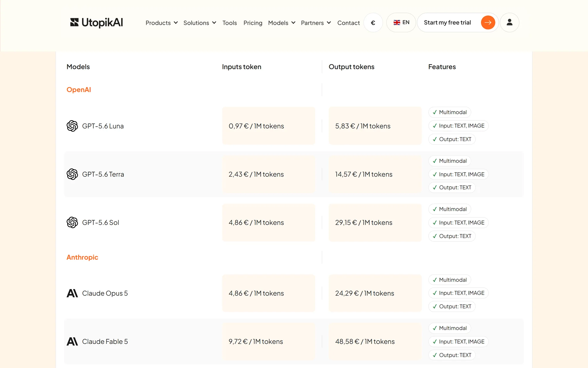This screenshot has height=368, width=588.
Task: Click the 29,15 € output price cell
Action: [x=375, y=223]
